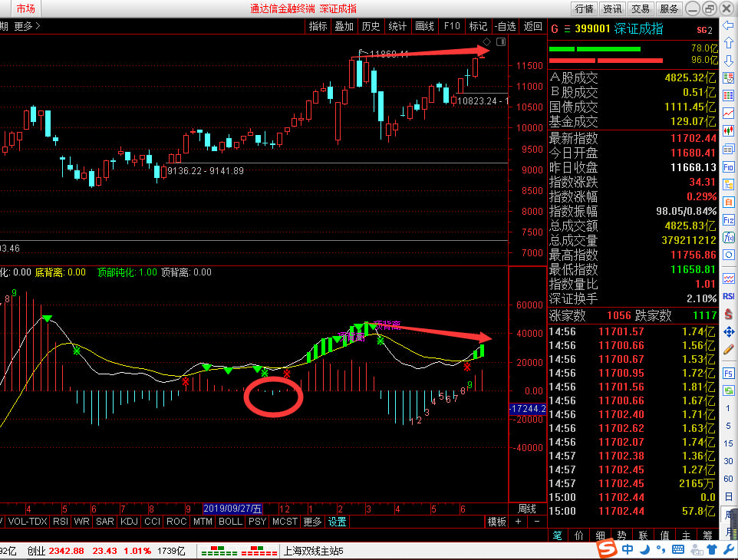
Task: Open the 行情 menu
Action: pos(584,8)
